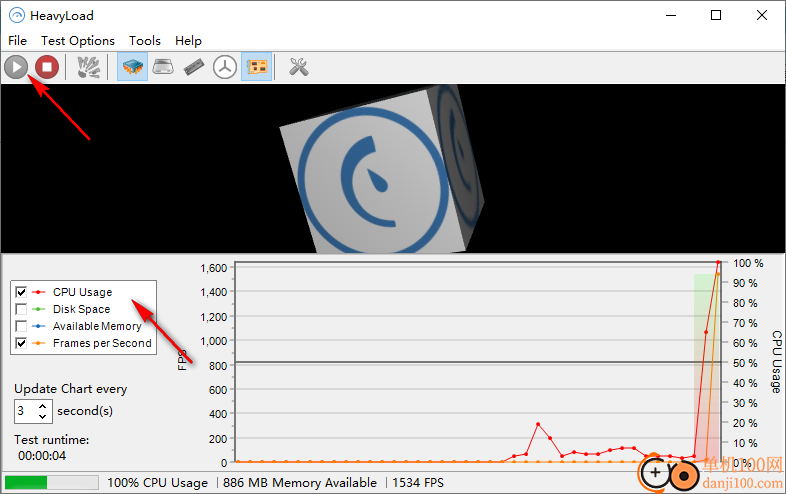Open the Help menu
Image resolution: width=786 pixels, height=494 pixels.
coord(188,41)
